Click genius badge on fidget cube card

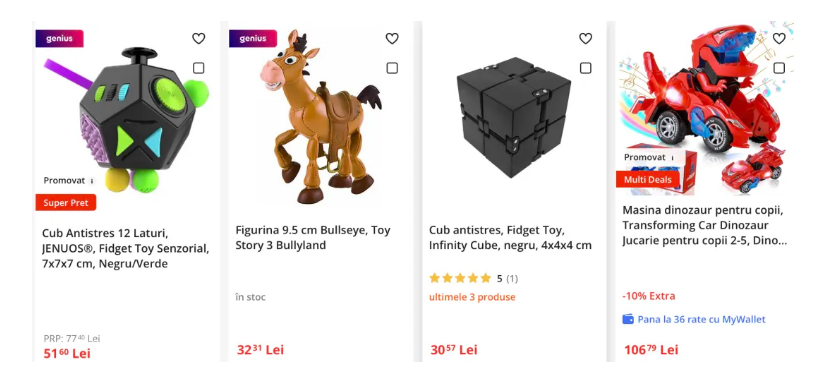(60, 39)
